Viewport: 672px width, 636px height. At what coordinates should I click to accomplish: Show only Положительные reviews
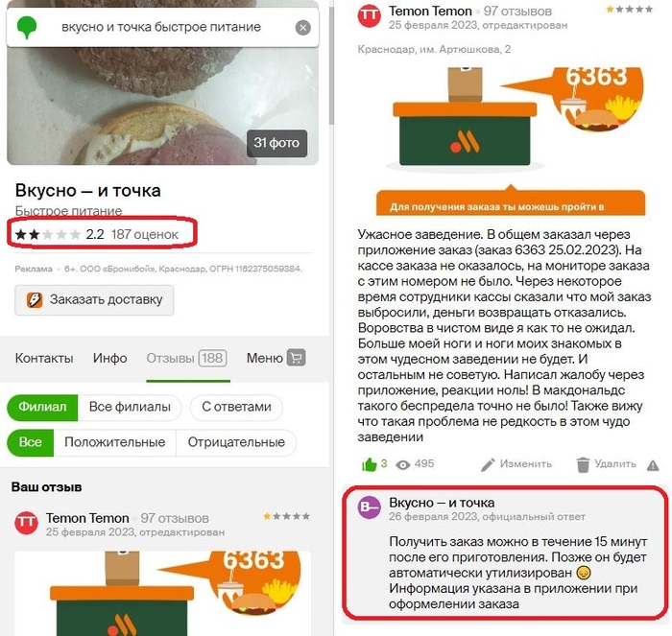(x=115, y=442)
